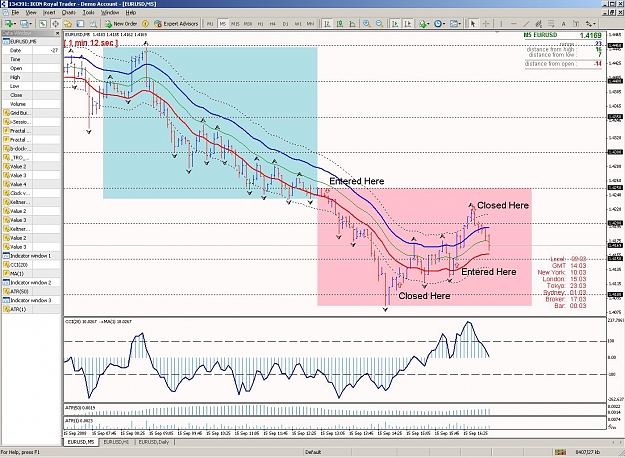The image size is (625, 458).
Task: Click the Zoom In magnifier icon
Action: point(367,24)
